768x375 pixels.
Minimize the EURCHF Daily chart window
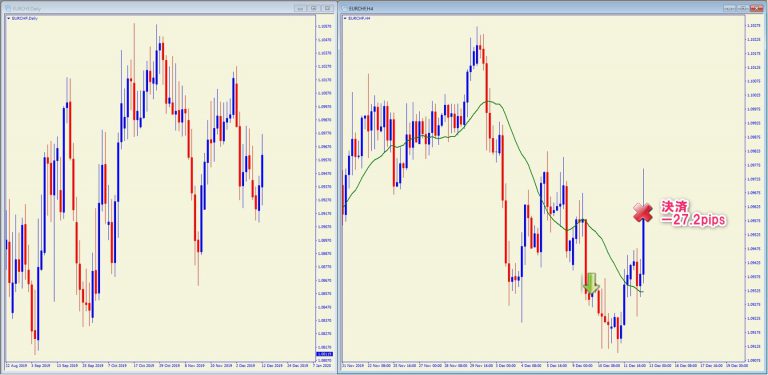pos(300,8)
